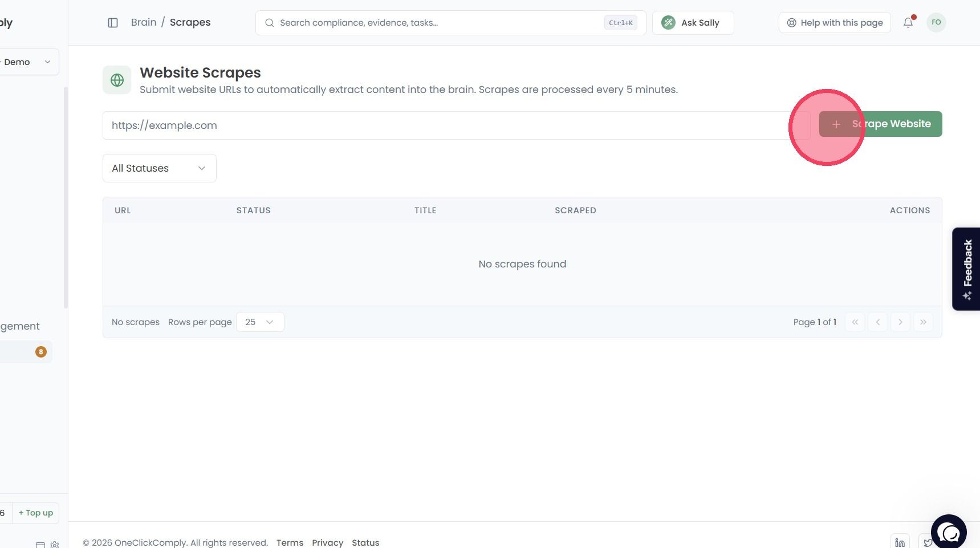Go to previous page of scrapes
The image size is (980, 548).
[x=877, y=322]
